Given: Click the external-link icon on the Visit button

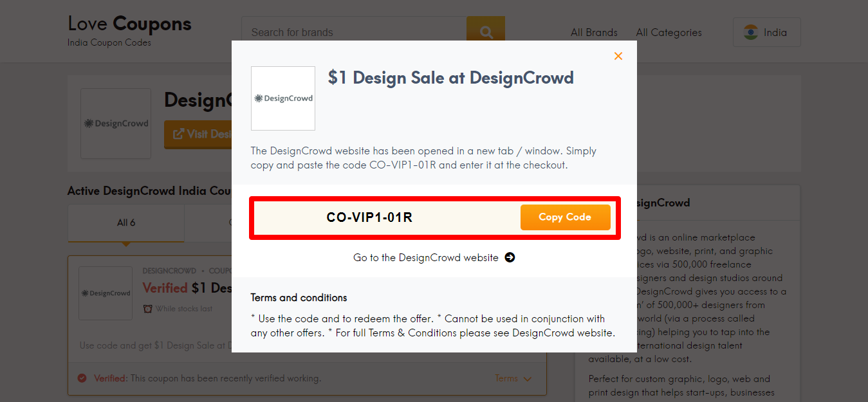Looking at the screenshot, I should [x=178, y=134].
